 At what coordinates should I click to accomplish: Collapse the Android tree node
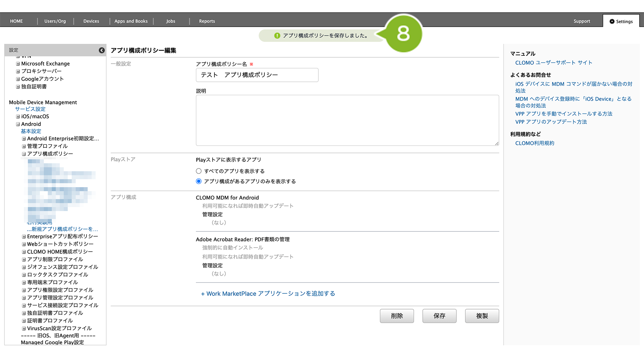(18, 124)
